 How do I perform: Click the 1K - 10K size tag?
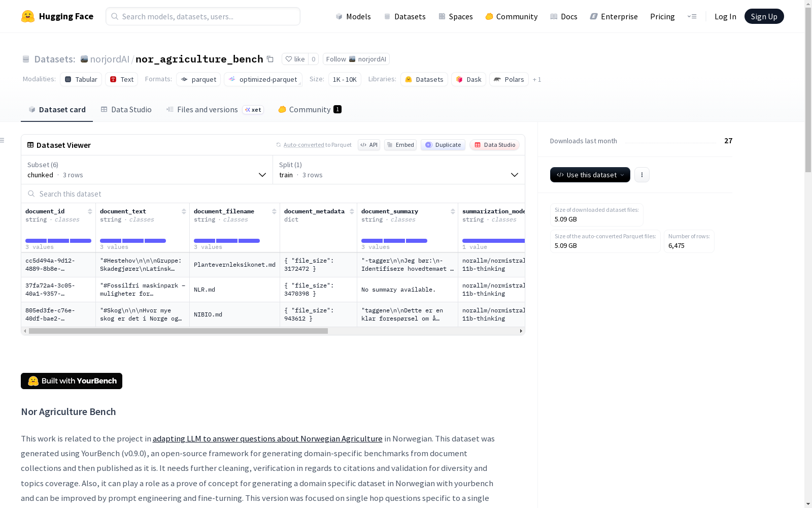coord(345,79)
